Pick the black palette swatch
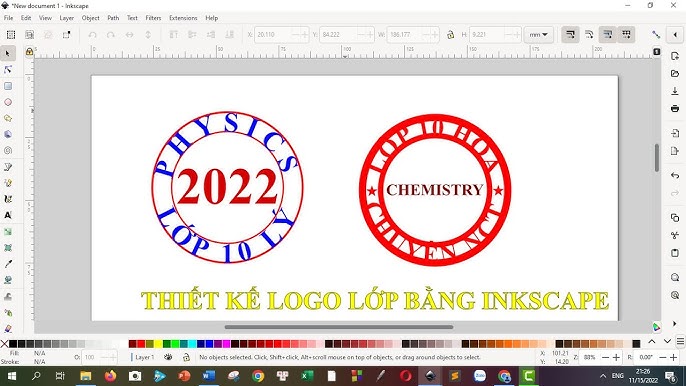This screenshot has height=386, width=686. (x=13, y=344)
